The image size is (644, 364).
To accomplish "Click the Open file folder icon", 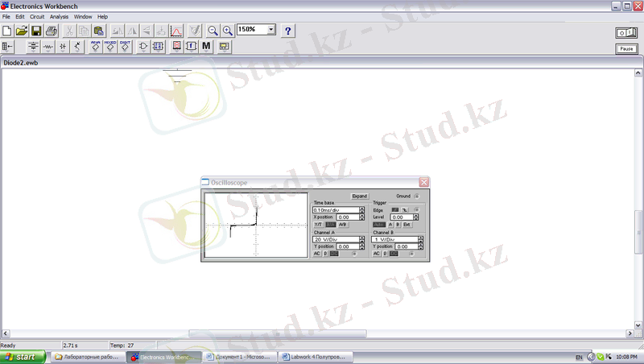I will click(22, 31).
